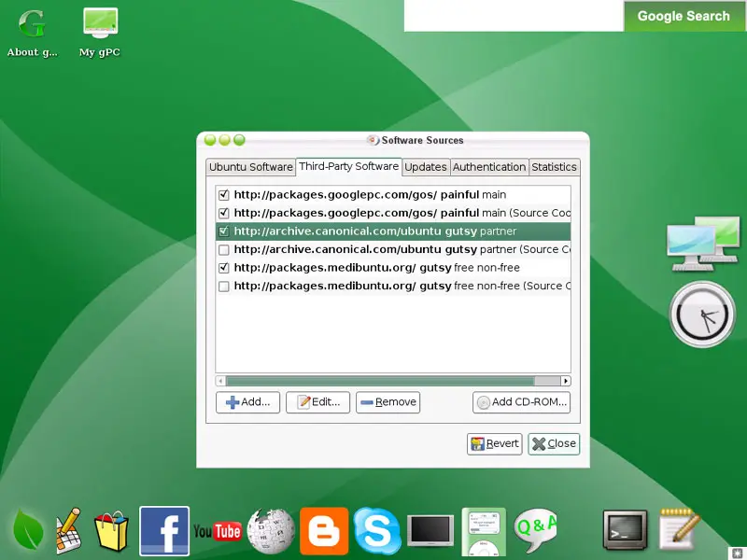Open YouTube from the dock
Image resolution: width=747 pixels, height=560 pixels.
point(218,531)
